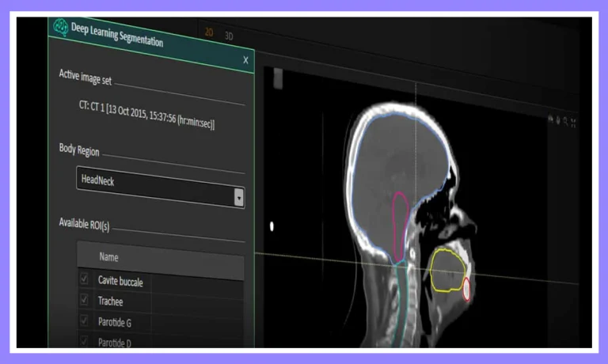Click the Available ROI(s) label
The height and width of the screenshot is (364, 608).
tap(84, 224)
